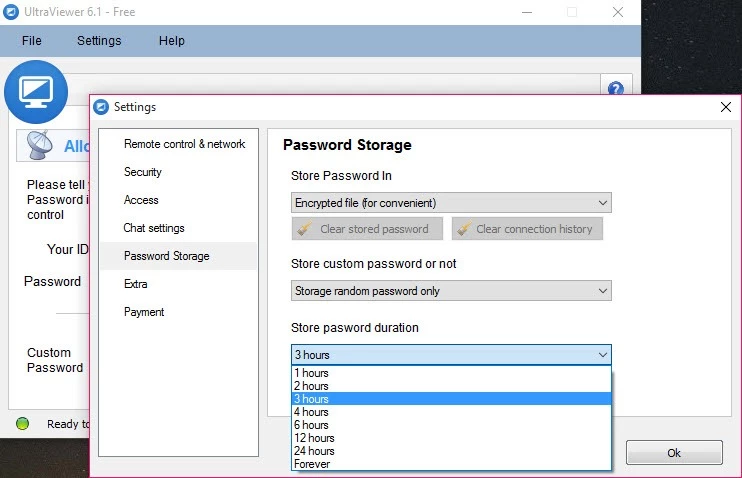This screenshot has width=742, height=478.
Task: Click the UltraViewer monitor logo icon
Action: [36, 92]
